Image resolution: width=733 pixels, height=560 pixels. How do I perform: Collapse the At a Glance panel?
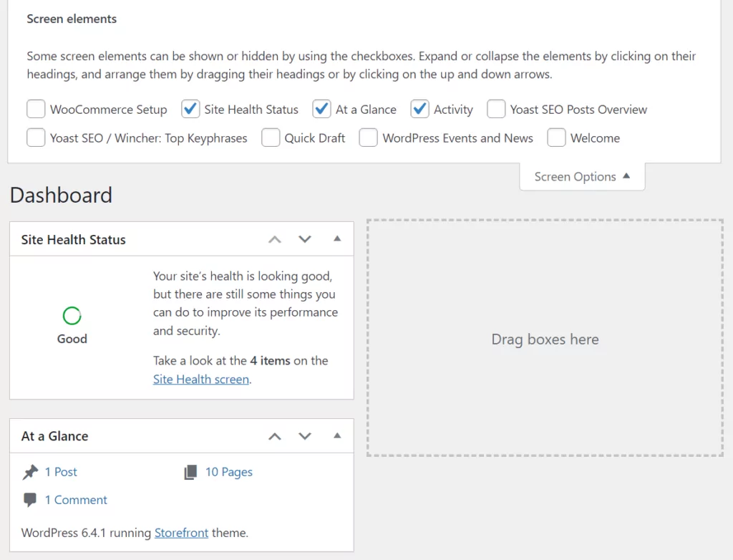[337, 436]
